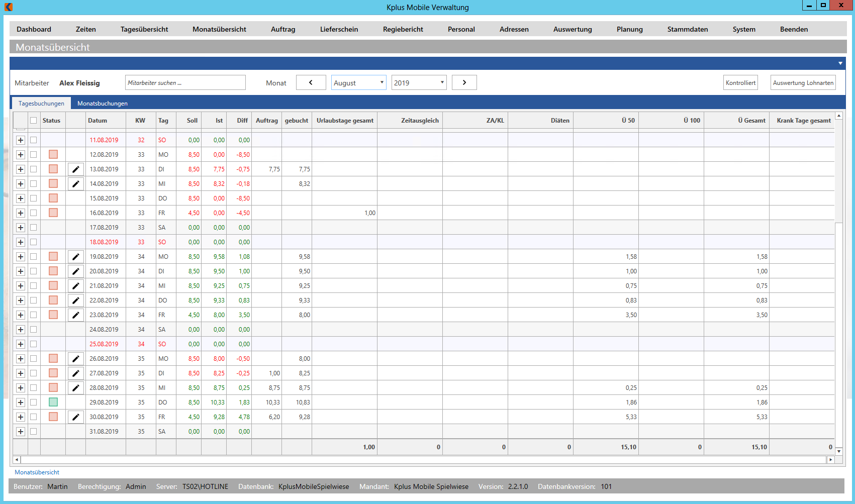Edit the 13.08.2019 entry with pencil icon
Image resolution: width=855 pixels, height=504 pixels.
pyautogui.click(x=75, y=169)
